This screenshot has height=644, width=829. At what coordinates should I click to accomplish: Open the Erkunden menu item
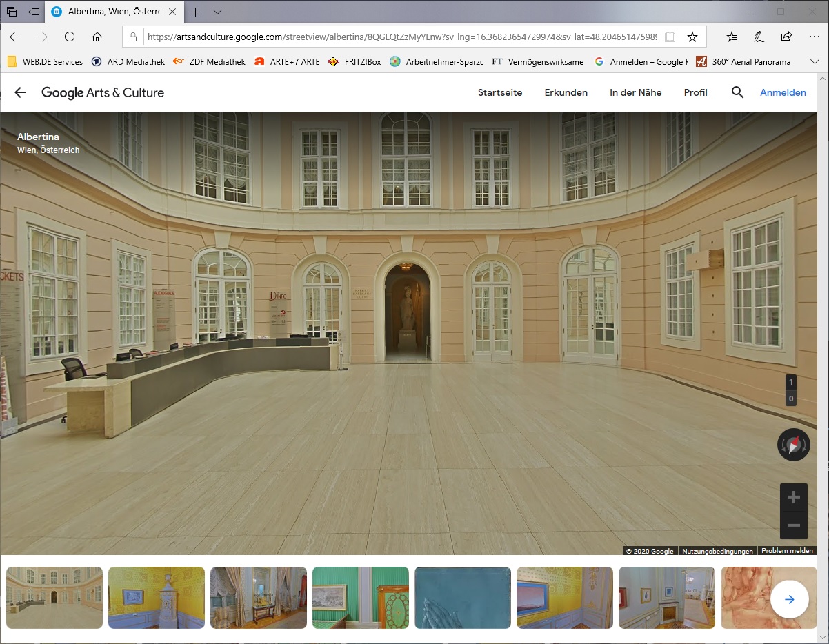click(566, 92)
